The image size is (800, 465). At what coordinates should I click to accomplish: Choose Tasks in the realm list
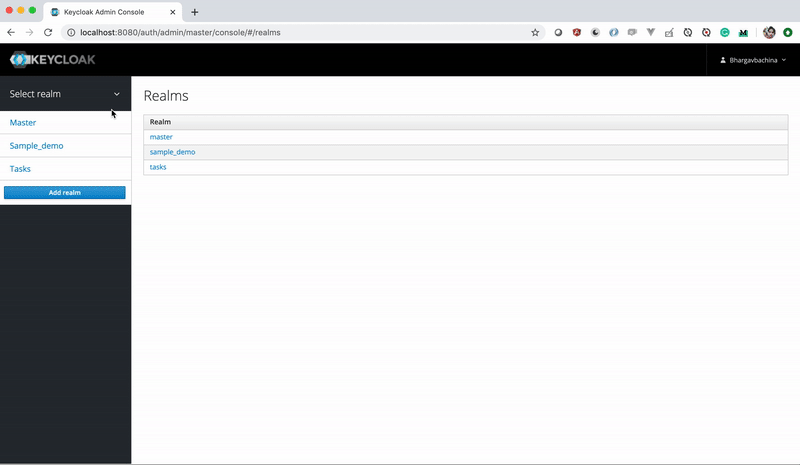click(x=20, y=168)
